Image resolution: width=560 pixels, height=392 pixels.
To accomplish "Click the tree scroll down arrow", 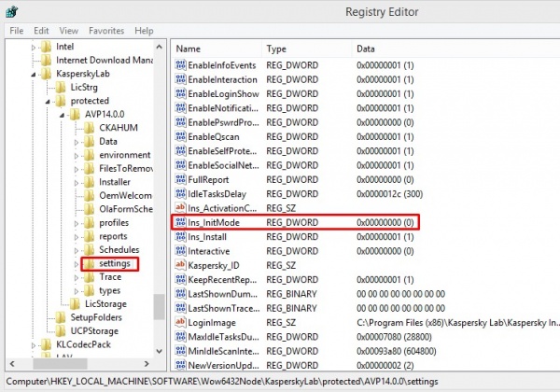I will (x=160, y=351).
